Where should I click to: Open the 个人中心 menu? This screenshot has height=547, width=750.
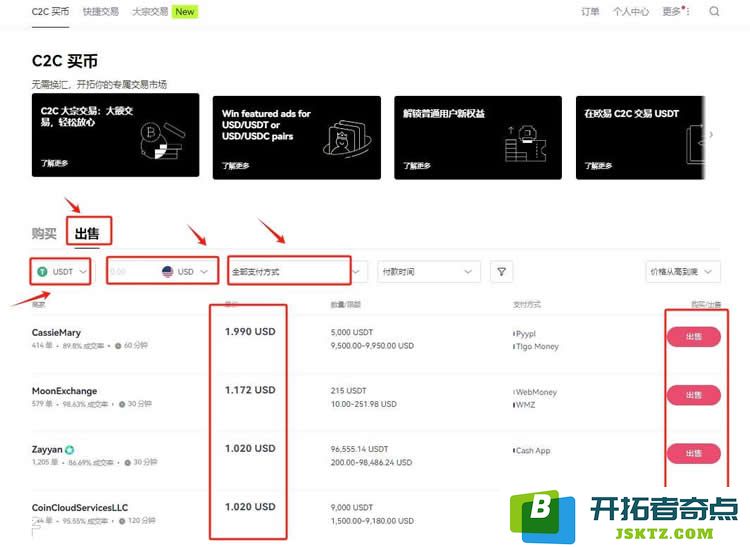pyautogui.click(x=631, y=11)
